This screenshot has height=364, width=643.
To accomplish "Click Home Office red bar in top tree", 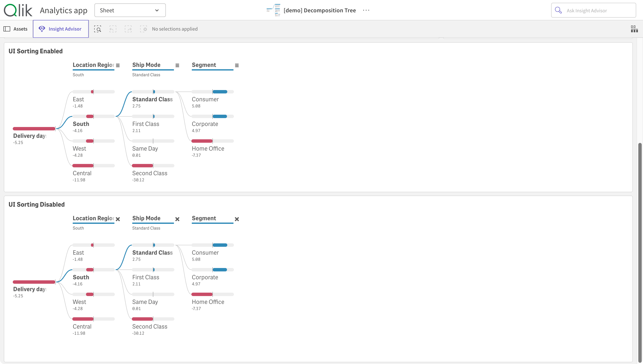I will click(202, 141).
